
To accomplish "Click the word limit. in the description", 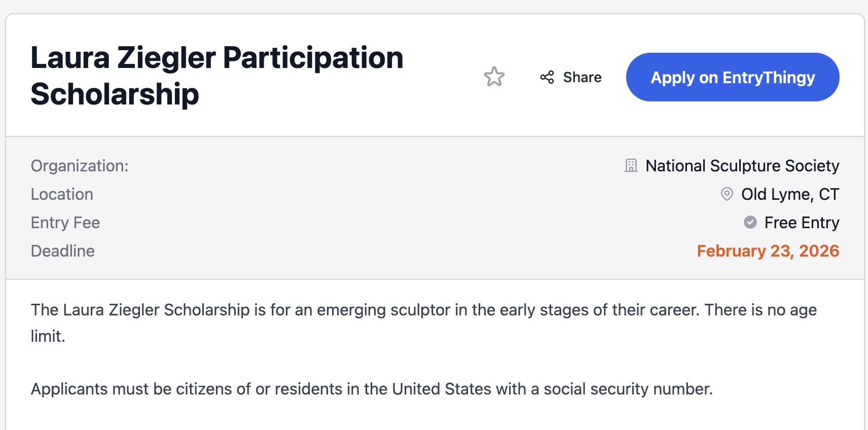I will tap(48, 336).
